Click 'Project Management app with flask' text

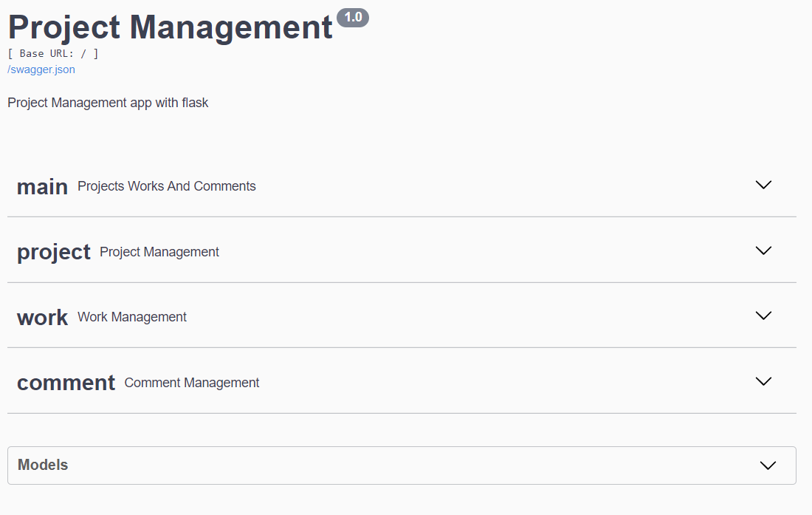pyautogui.click(x=108, y=103)
